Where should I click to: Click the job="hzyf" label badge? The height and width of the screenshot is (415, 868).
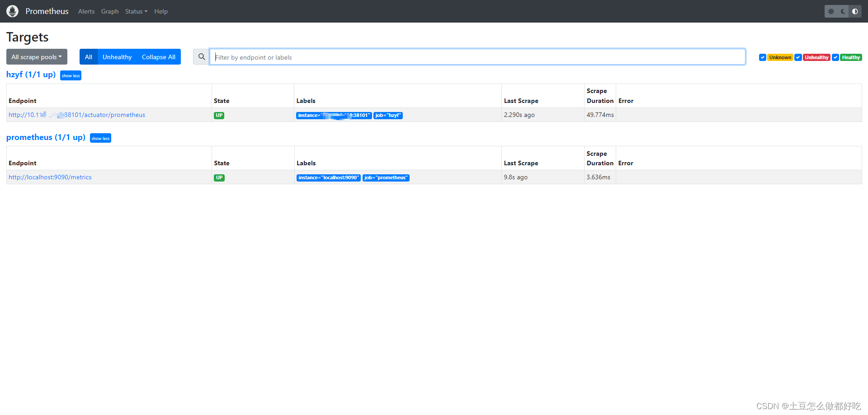388,115
